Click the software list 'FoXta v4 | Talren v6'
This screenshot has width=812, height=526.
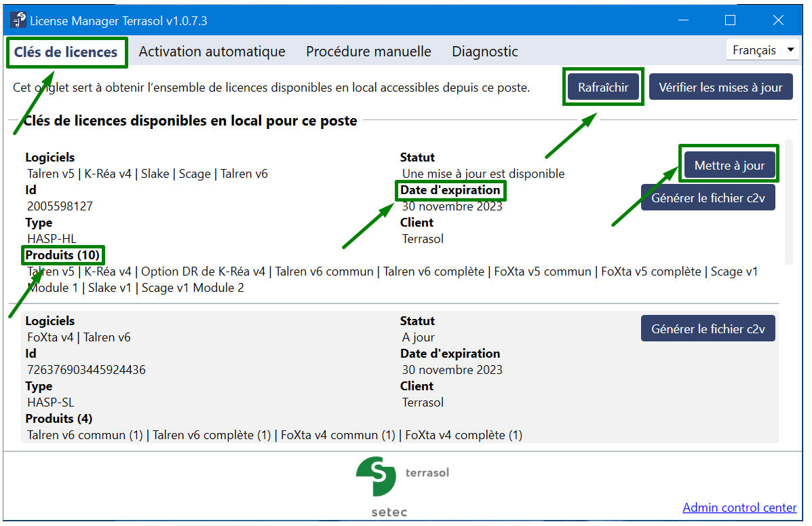coord(79,337)
